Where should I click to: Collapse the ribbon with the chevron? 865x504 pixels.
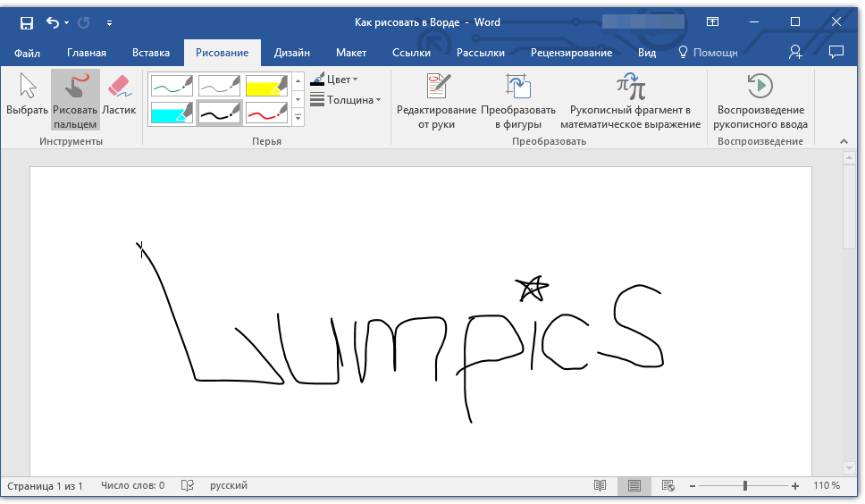click(842, 141)
